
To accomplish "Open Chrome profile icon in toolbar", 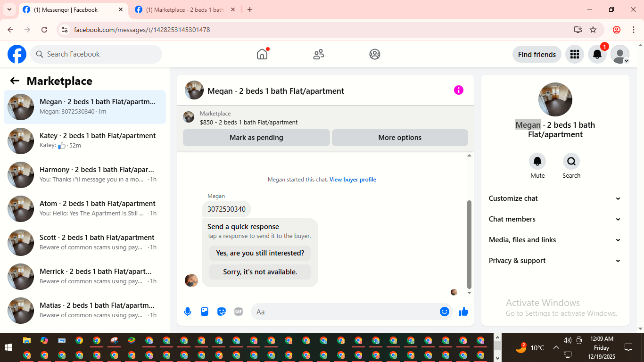I will (617, 30).
